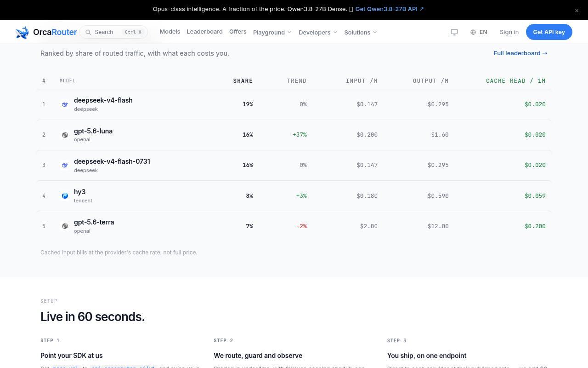This screenshot has height=368, width=588.
Task: Click the 8% share value
Action: tap(249, 196)
